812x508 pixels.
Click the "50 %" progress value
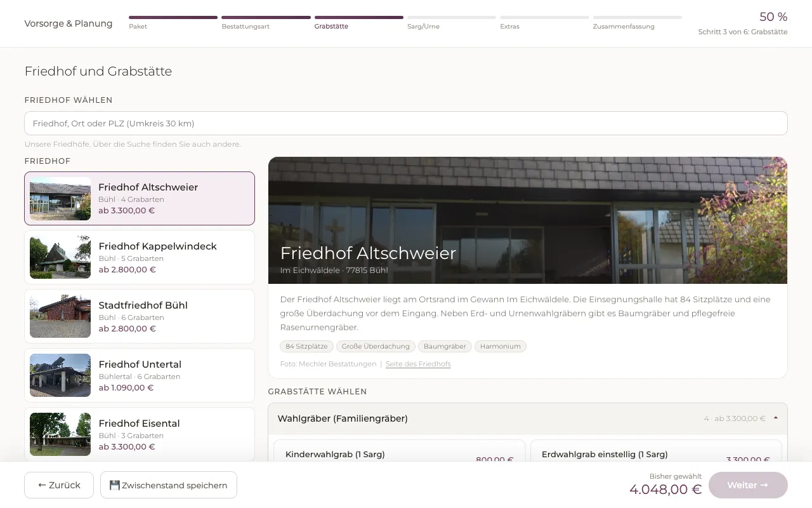pyautogui.click(x=773, y=17)
